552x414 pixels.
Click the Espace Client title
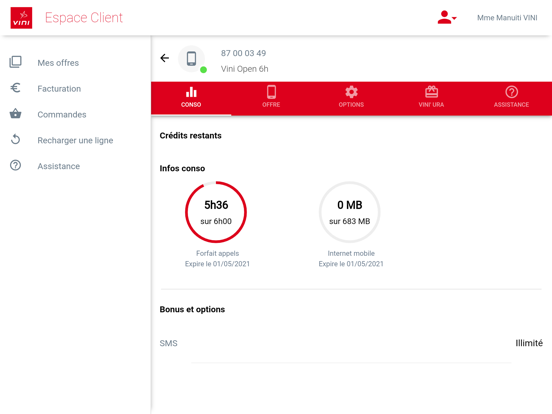coord(84,18)
